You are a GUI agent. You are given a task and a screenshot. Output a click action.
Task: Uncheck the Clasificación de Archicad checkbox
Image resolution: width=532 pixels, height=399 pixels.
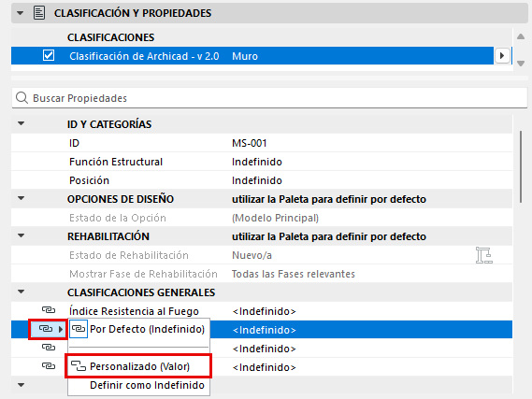49,55
